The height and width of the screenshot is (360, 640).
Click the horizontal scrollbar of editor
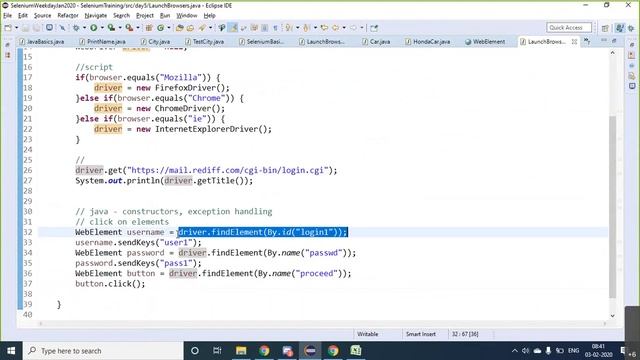[x=322, y=324]
